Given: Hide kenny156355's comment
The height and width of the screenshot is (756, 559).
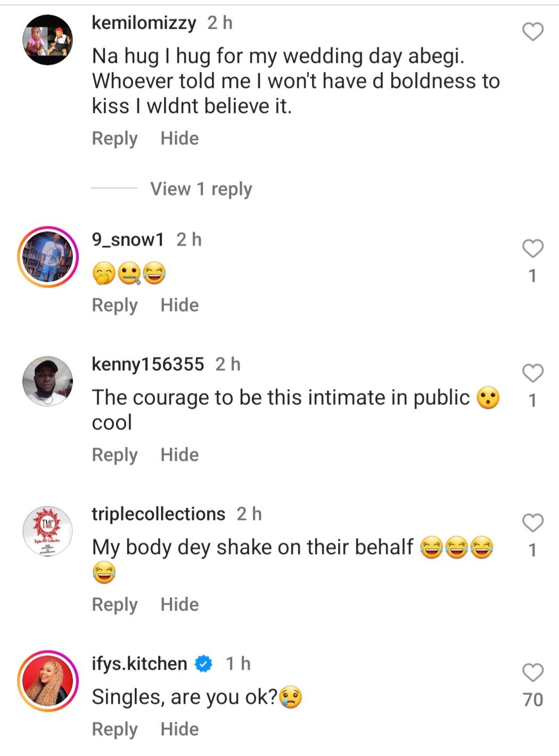Looking at the screenshot, I should pos(179,455).
